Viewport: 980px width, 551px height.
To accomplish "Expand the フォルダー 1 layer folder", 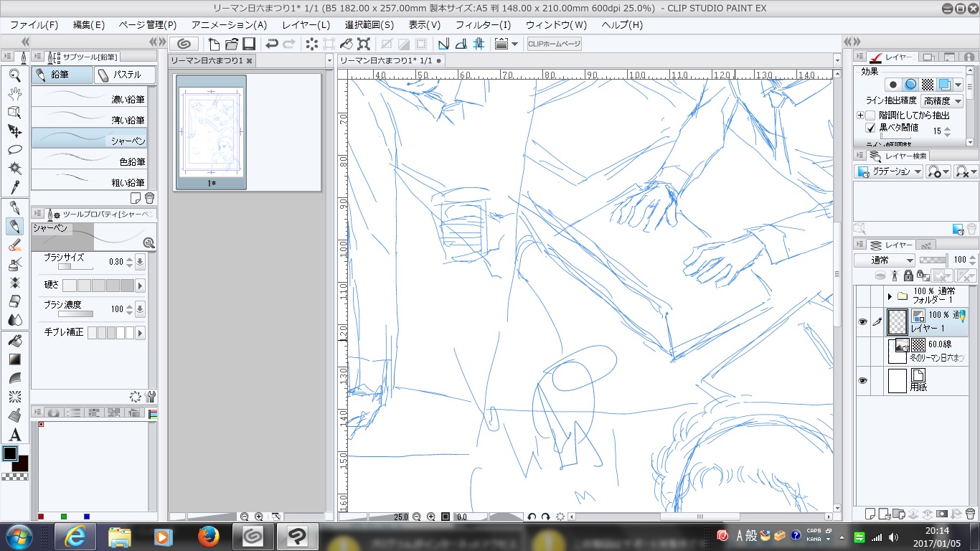I will 890,296.
